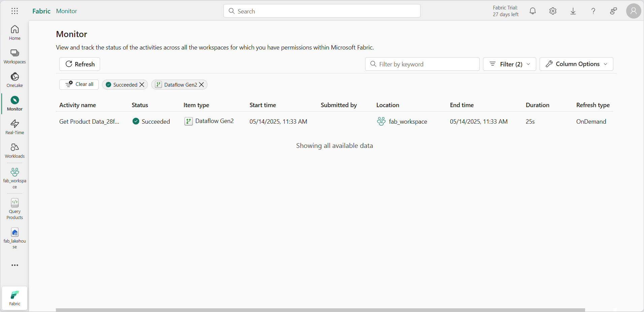The image size is (644, 312).
Task: Click the Succeeded status text in row
Action: pos(156,122)
